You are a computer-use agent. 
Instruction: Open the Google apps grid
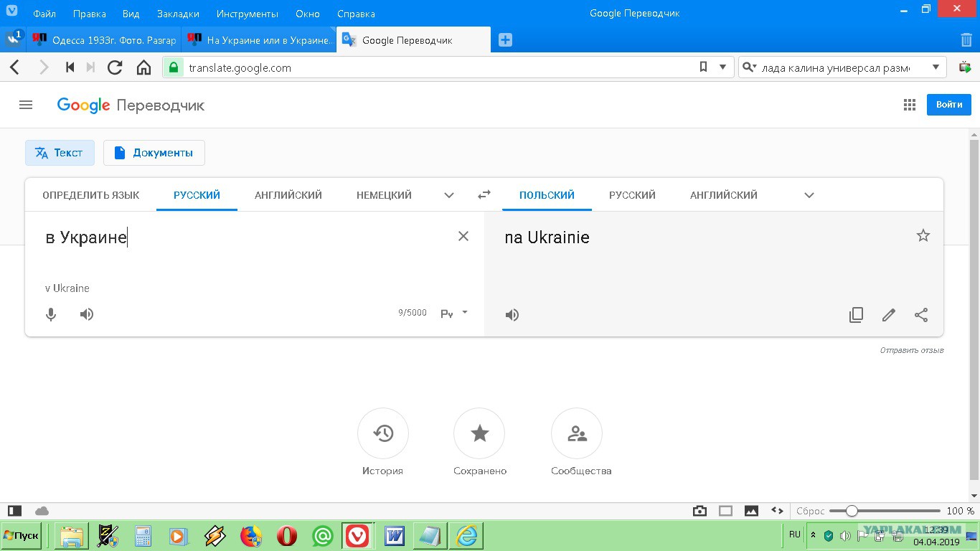coord(910,105)
